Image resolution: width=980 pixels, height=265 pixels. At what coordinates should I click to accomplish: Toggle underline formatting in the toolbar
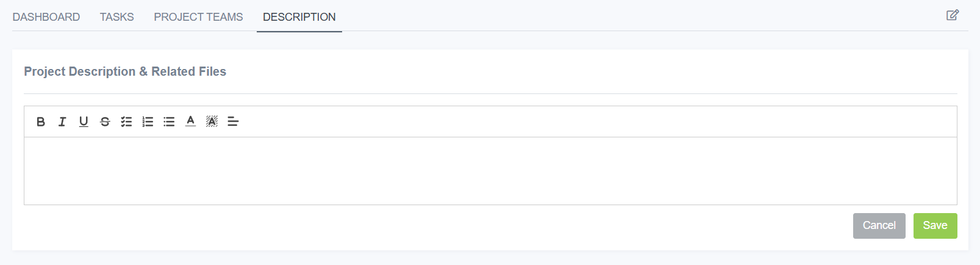pyautogui.click(x=84, y=122)
